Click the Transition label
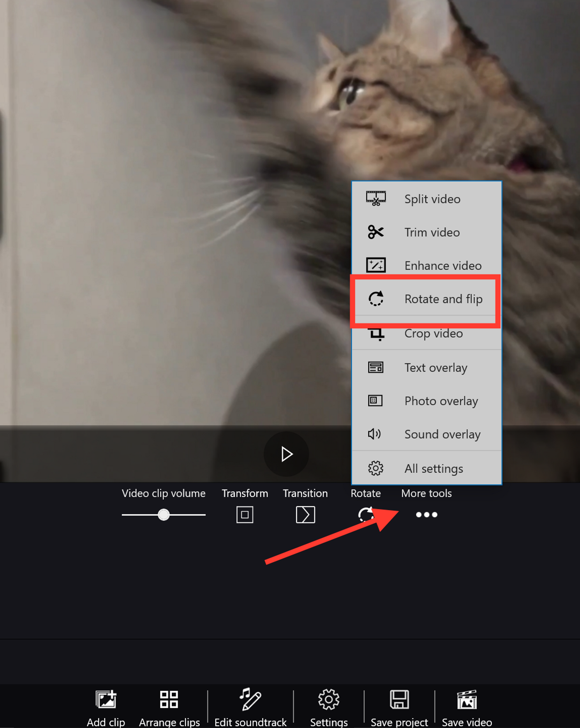The height and width of the screenshot is (728, 580). pyautogui.click(x=305, y=493)
